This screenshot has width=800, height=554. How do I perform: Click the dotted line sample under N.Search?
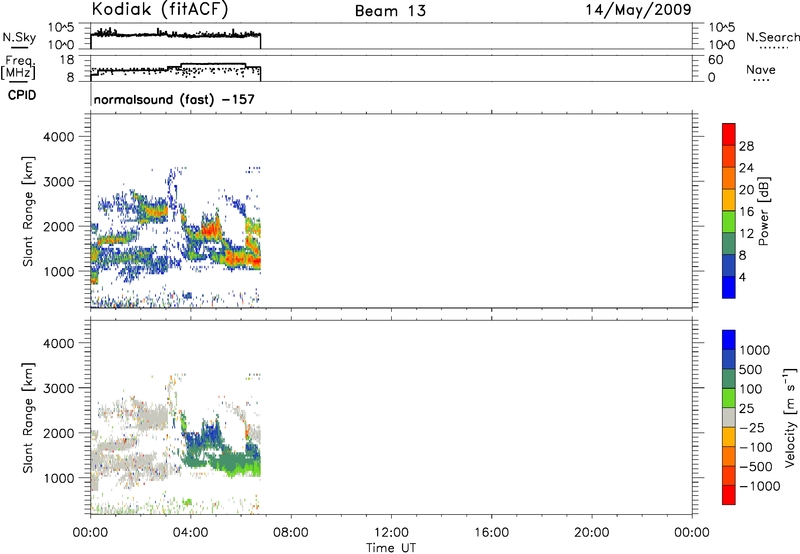(x=774, y=47)
